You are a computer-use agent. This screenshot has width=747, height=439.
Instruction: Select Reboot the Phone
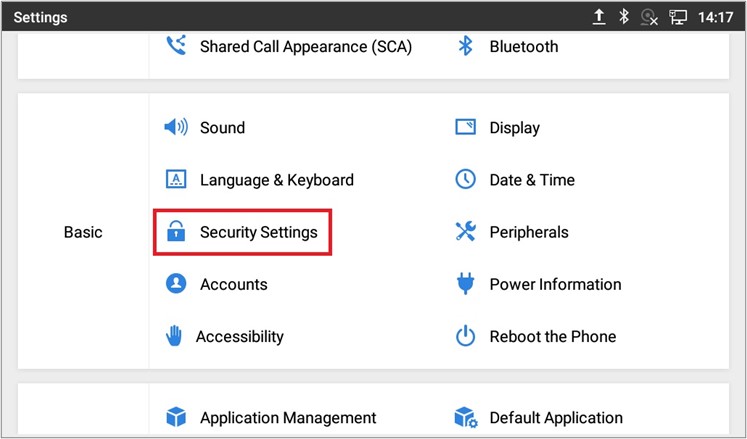tap(552, 337)
